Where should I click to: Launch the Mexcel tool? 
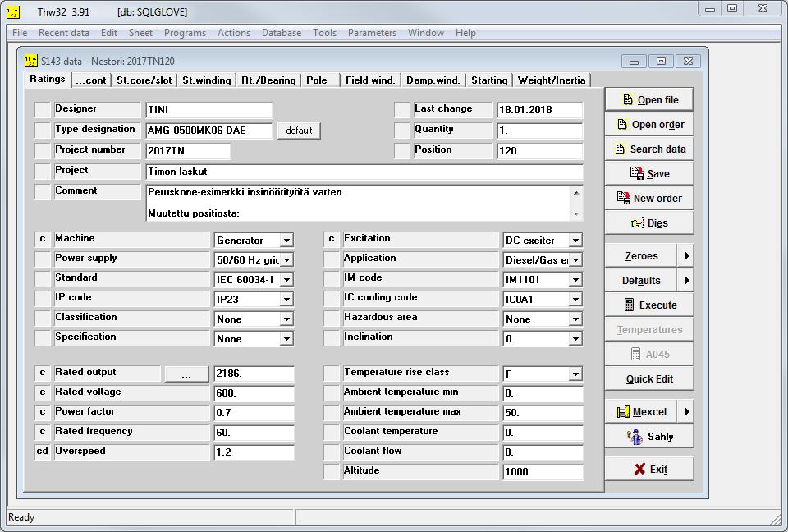click(x=641, y=412)
